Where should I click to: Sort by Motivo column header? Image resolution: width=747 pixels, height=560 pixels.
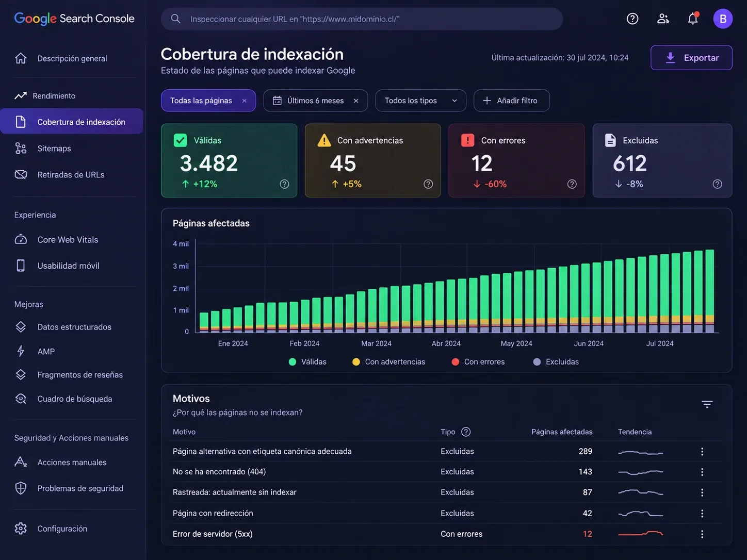pos(184,432)
